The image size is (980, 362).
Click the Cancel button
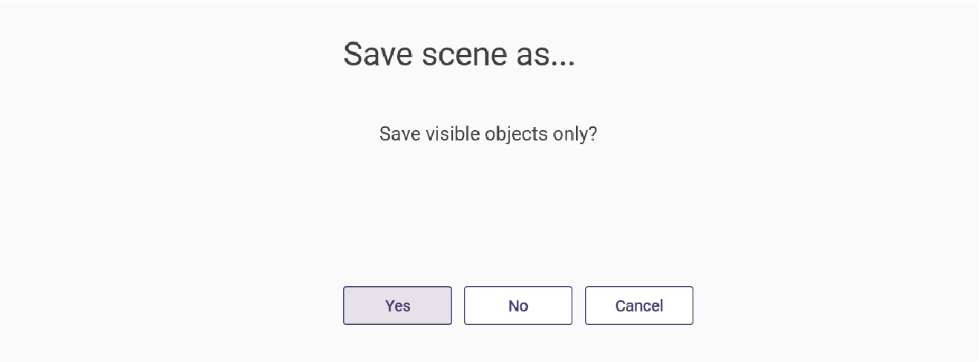coord(639,306)
